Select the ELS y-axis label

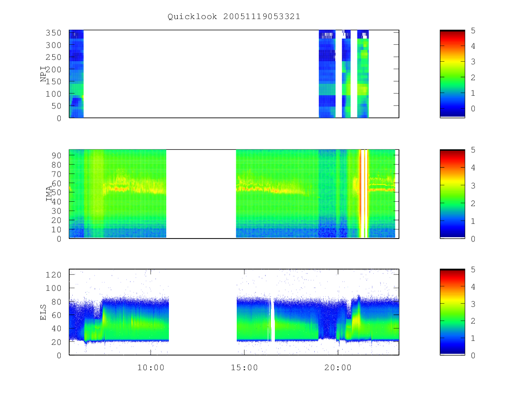pyautogui.click(x=44, y=312)
